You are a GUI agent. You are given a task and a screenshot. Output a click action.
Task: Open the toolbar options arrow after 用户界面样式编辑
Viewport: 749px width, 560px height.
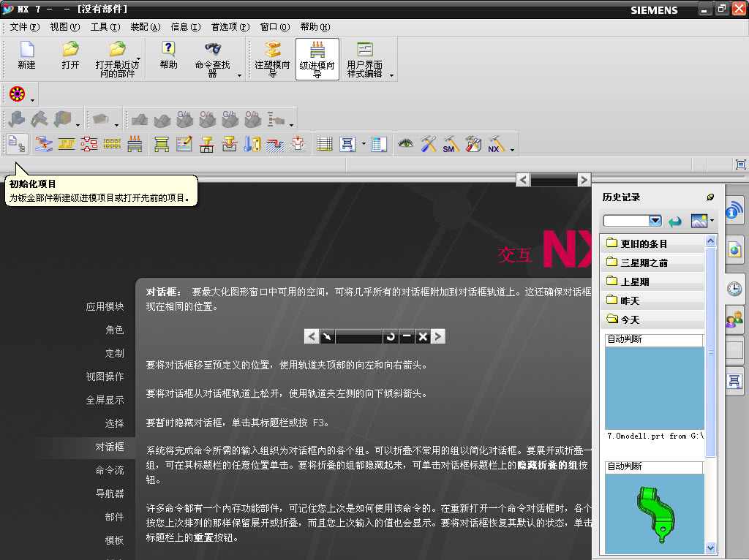click(x=392, y=75)
